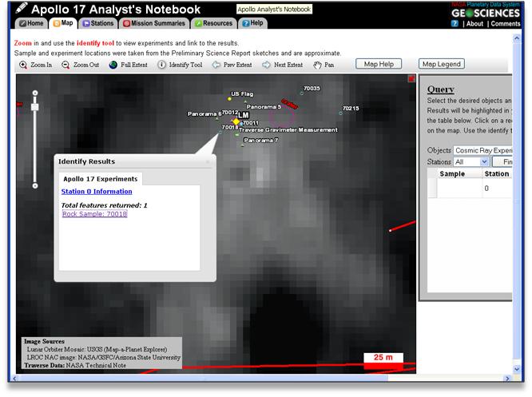532x397 pixels.
Task: Click the 70035 sample marker
Action: pos(301,93)
